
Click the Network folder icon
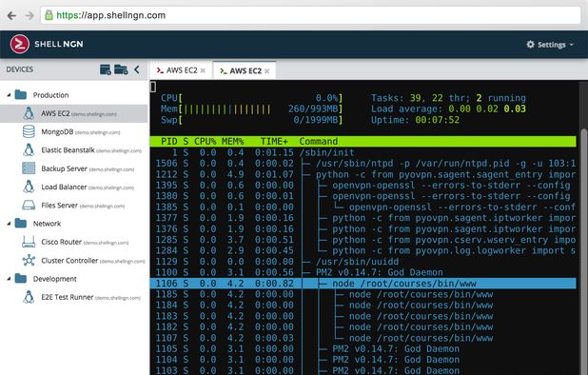point(21,223)
